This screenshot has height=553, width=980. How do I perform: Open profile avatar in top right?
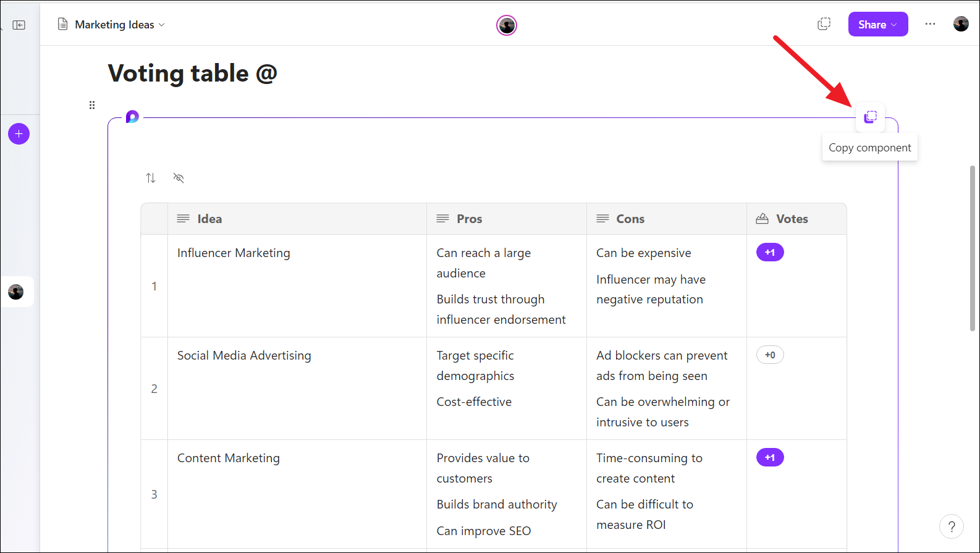pos(961,24)
